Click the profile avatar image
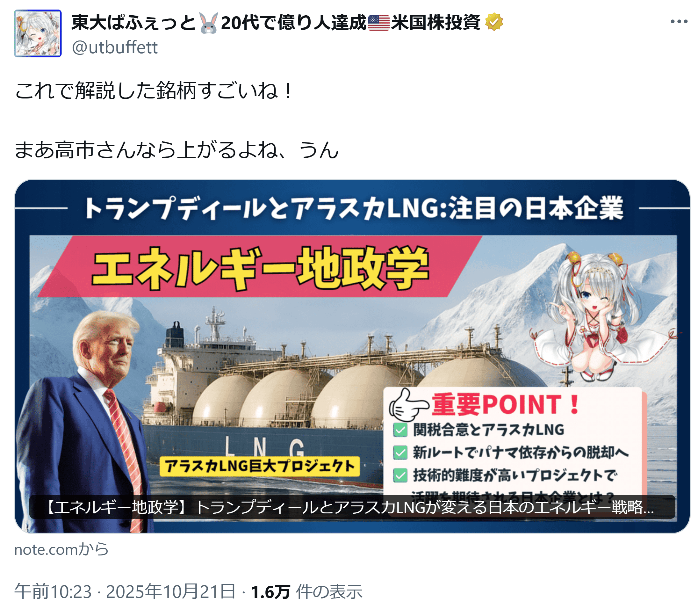The width and height of the screenshot is (698, 616). click(x=38, y=33)
